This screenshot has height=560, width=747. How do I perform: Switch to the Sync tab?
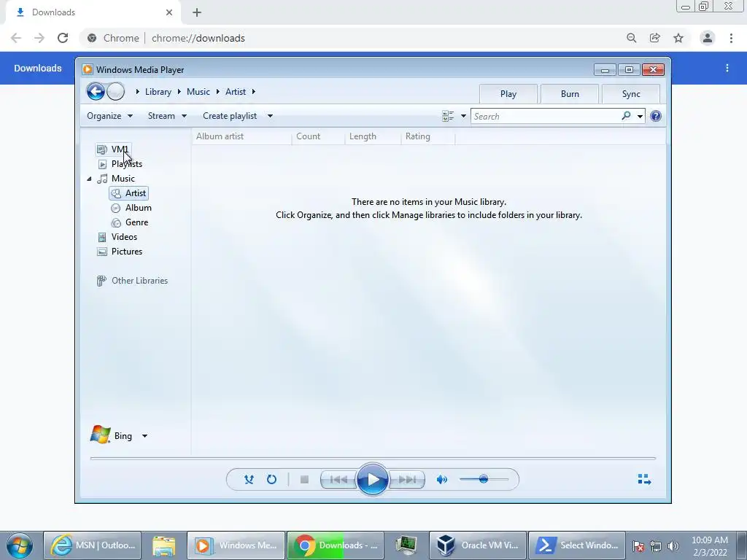[631, 94]
